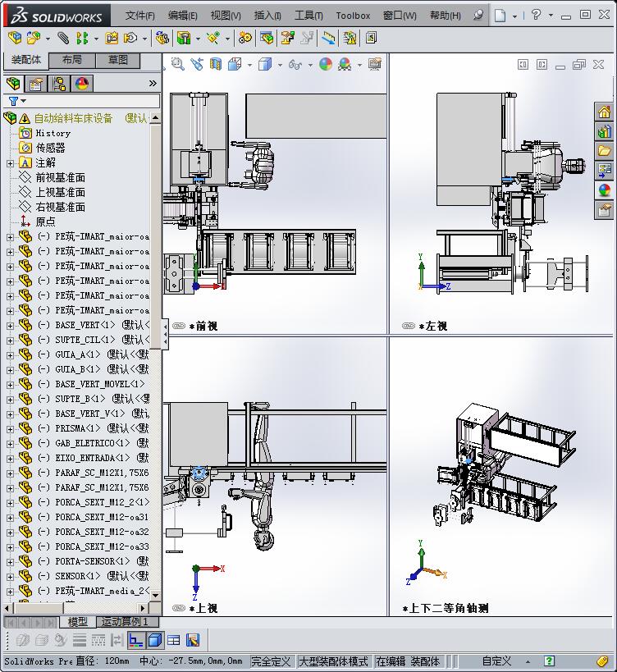Switch to the 草图 tab
The height and width of the screenshot is (672, 617).
[x=118, y=60]
